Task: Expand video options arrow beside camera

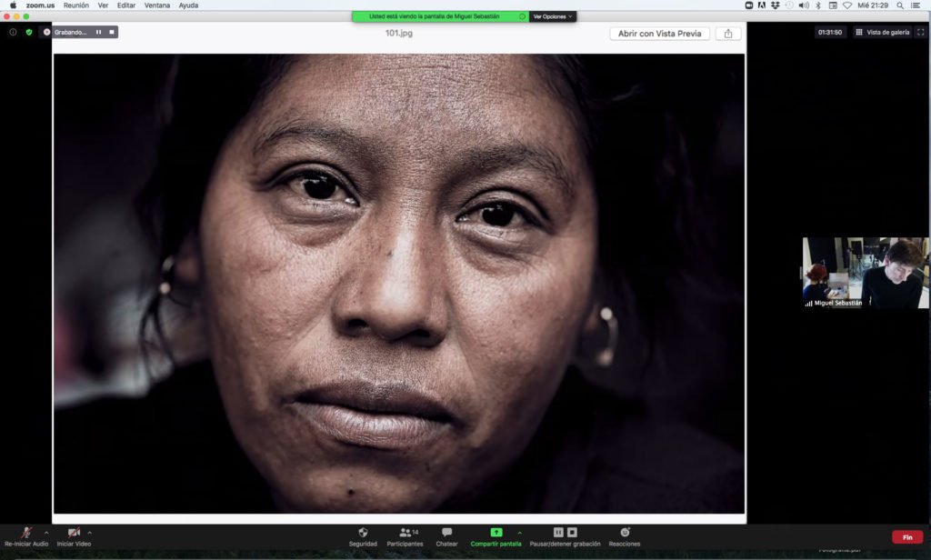Action: tap(89, 533)
